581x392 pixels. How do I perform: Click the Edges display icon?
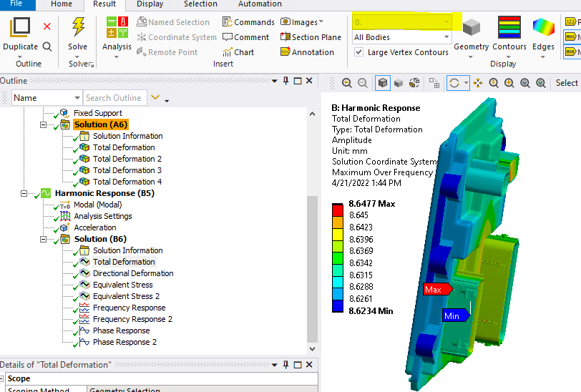coord(543,29)
